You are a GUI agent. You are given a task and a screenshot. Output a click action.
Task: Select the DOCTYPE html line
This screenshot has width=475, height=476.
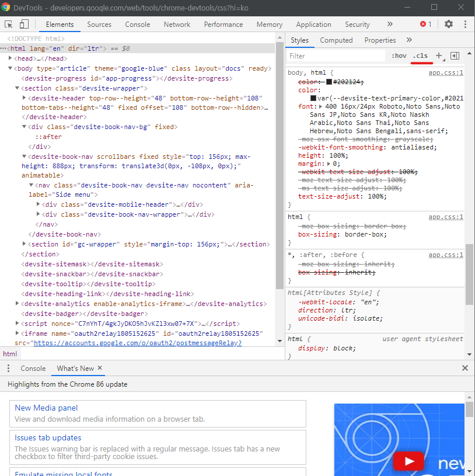tap(36, 39)
